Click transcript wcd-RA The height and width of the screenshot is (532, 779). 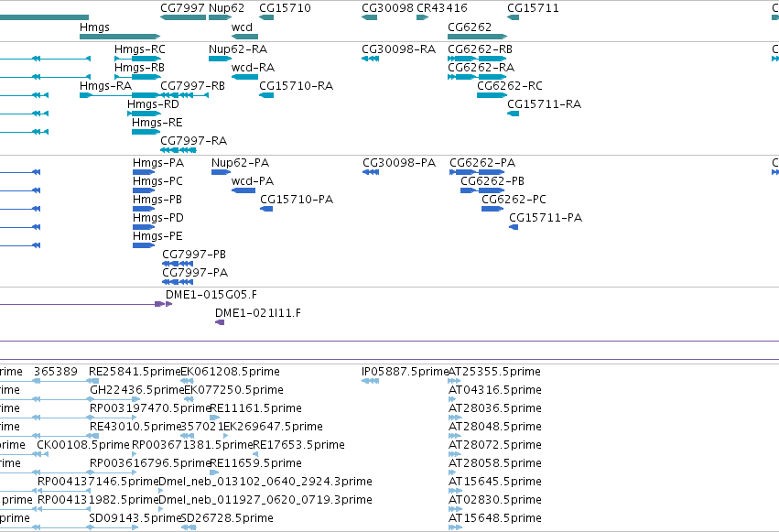[x=245, y=77]
